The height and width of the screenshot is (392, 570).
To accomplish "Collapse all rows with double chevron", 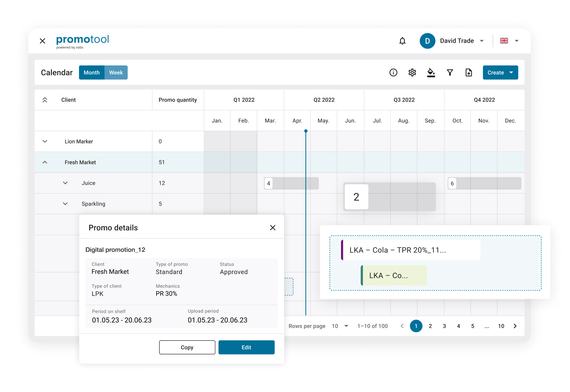I will [x=45, y=100].
